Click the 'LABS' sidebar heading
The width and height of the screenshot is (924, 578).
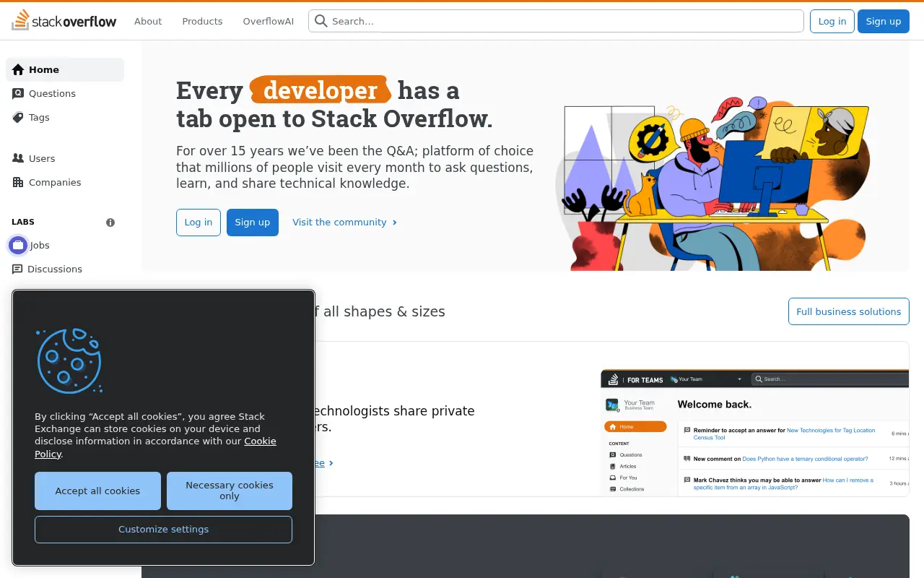[23, 223]
